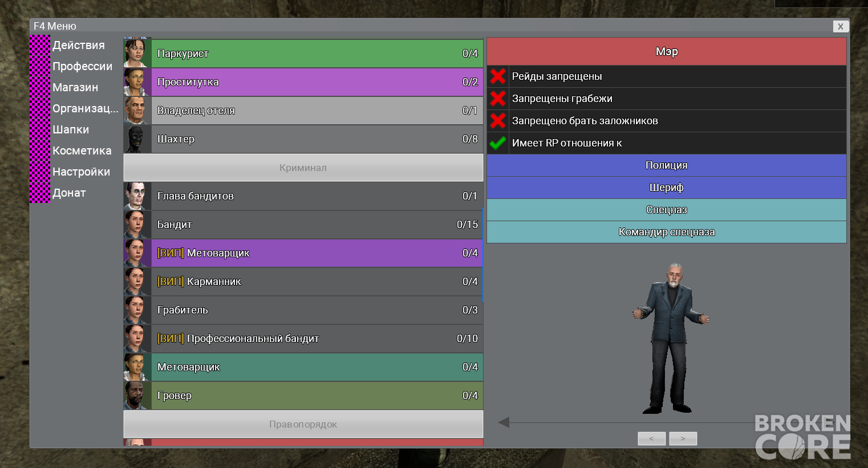Select the Бандит job avatar
The height and width of the screenshot is (468, 868).
tap(137, 225)
